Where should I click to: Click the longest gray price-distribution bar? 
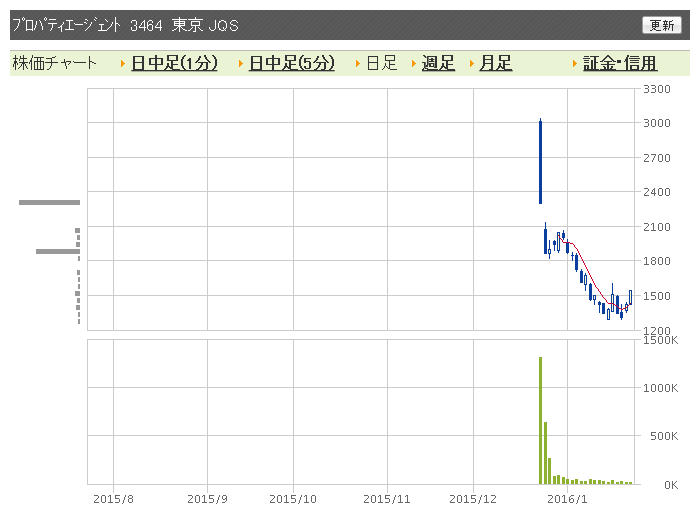click(x=49, y=202)
